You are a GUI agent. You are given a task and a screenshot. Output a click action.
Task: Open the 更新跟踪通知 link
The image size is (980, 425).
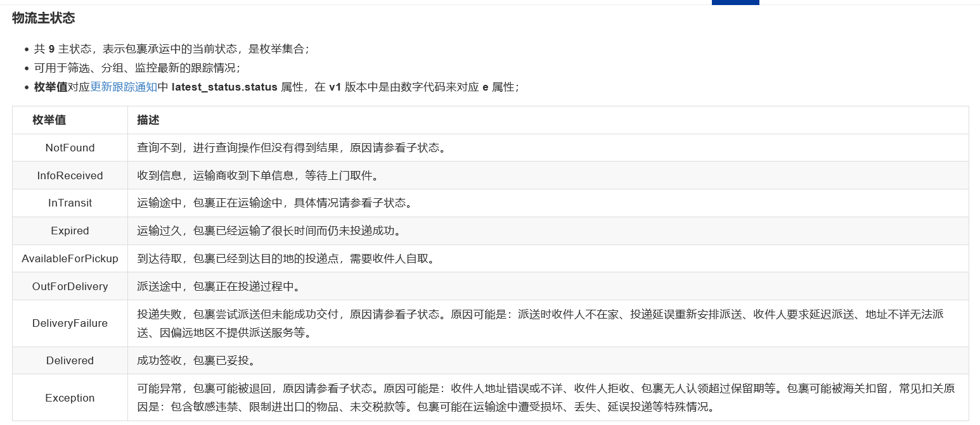pyautogui.click(x=124, y=87)
